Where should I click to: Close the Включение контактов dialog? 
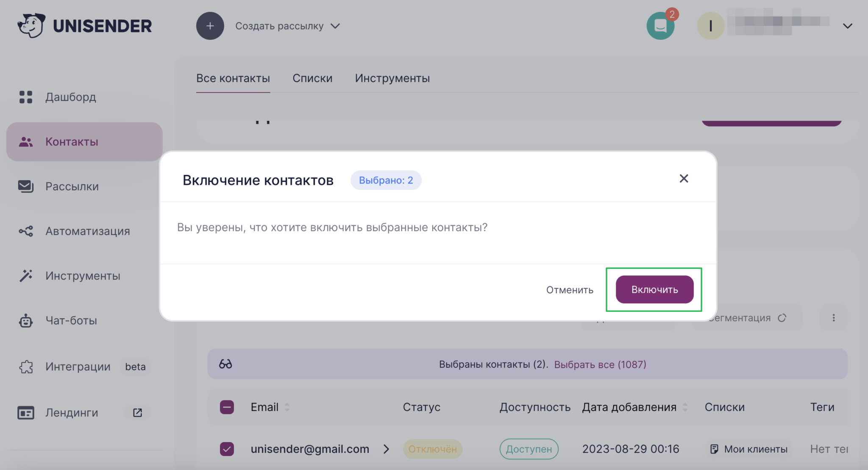coord(684,179)
